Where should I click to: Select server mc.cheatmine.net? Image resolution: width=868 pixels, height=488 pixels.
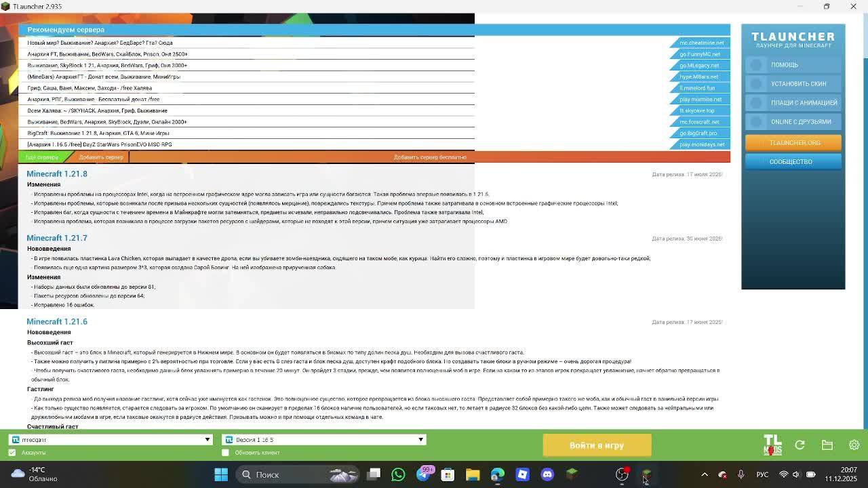click(x=702, y=43)
